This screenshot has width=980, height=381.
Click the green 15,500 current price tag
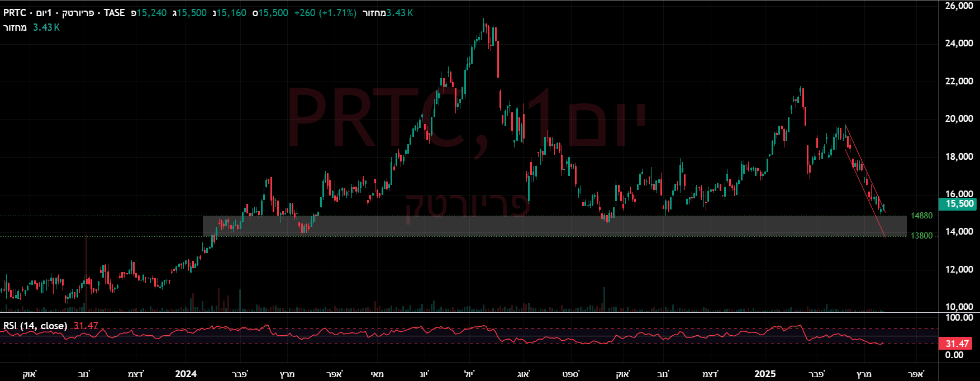(x=959, y=204)
